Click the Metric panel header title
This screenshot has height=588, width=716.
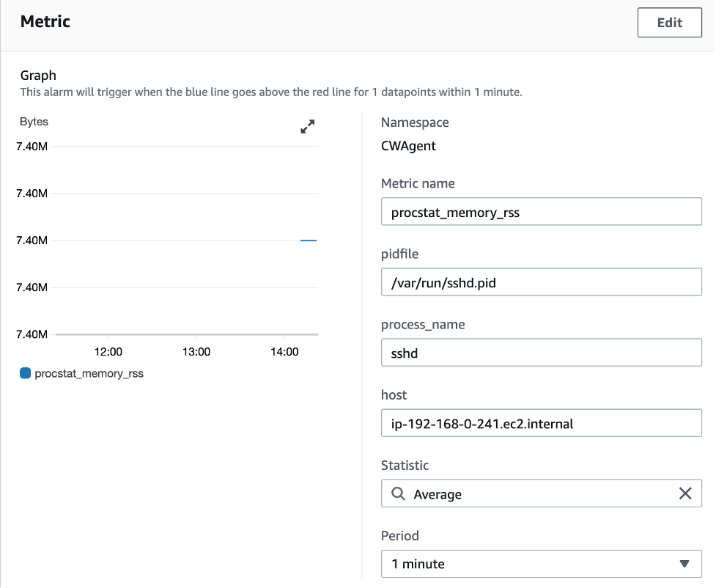(45, 21)
